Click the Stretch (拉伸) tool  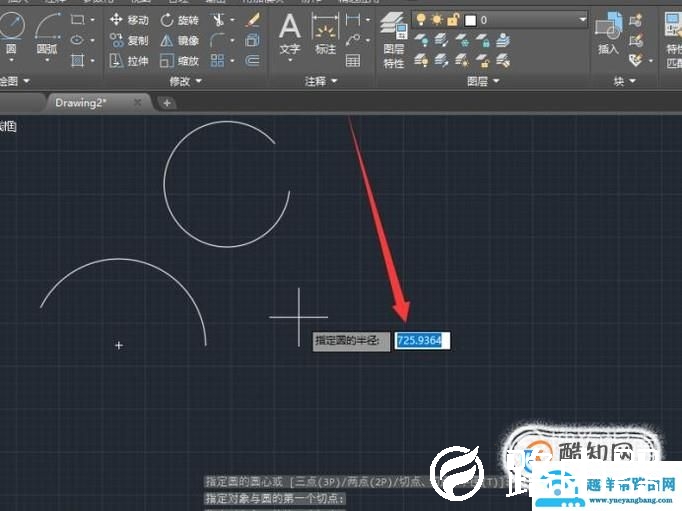click(128, 61)
